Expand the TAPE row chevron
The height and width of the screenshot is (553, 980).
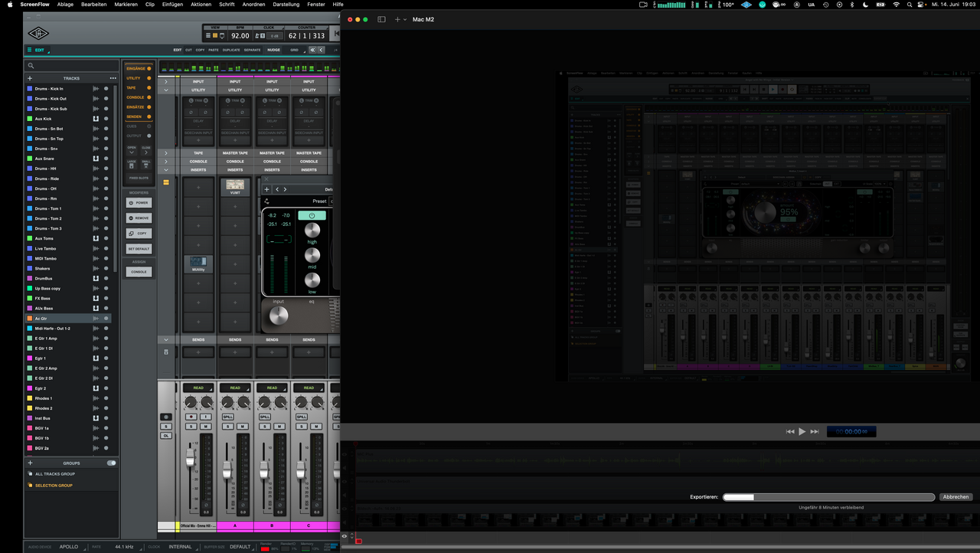[x=166, y=152]
